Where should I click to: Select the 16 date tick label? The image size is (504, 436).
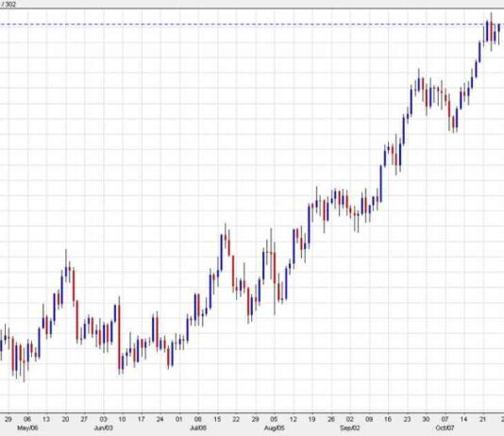(388, 419)
